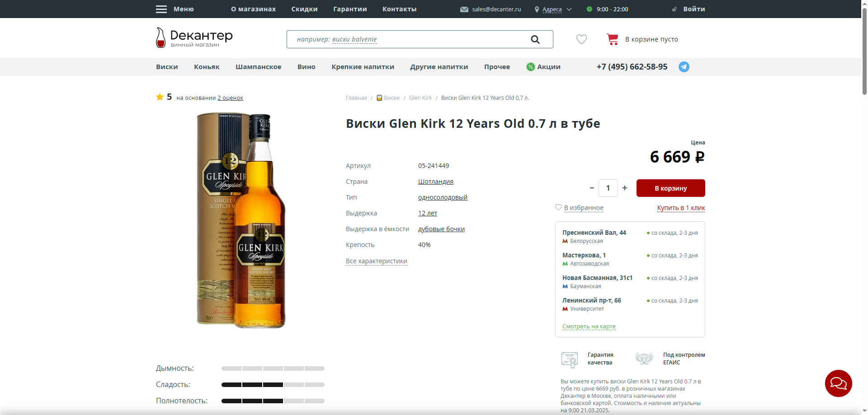Open the Шампанское category
868x415 pixels.
click(258, 67)
